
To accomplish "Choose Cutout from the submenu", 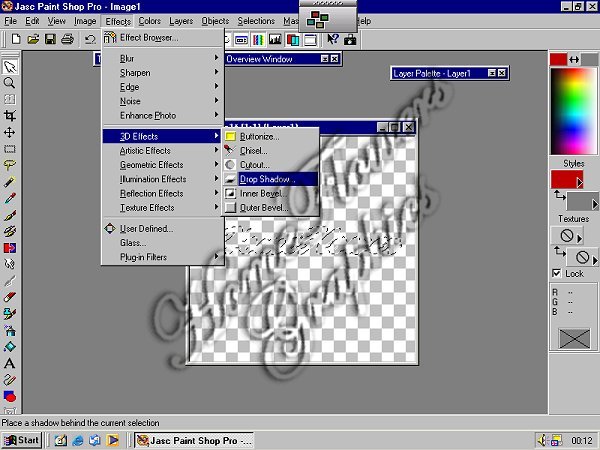I will click(271, 165).
